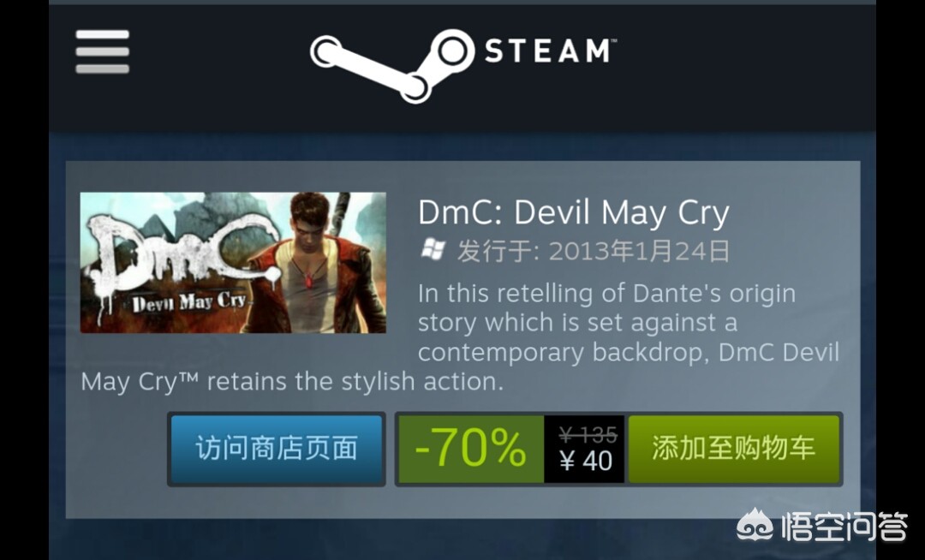Click the 发行于 release label
The image size is (925, 560).
point(498,251)
